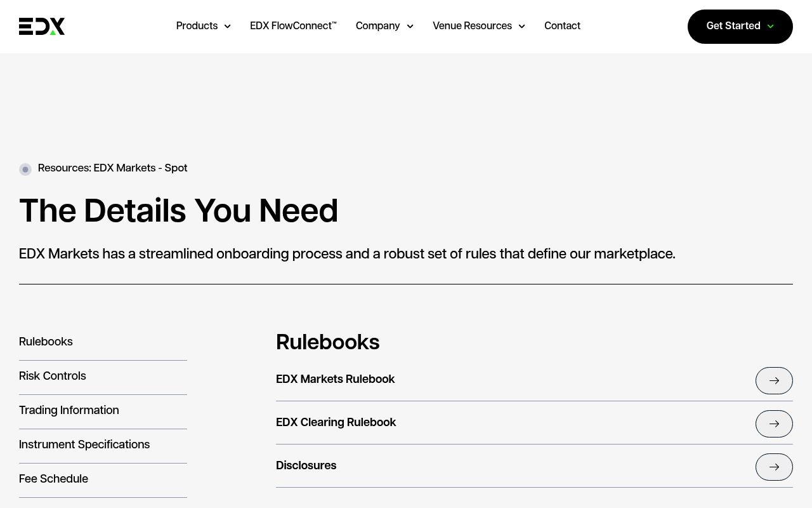Open the arrow button for EDX Markets Rulebook
The height and width of the screenshot is (508, 812).
click(774, 380)
